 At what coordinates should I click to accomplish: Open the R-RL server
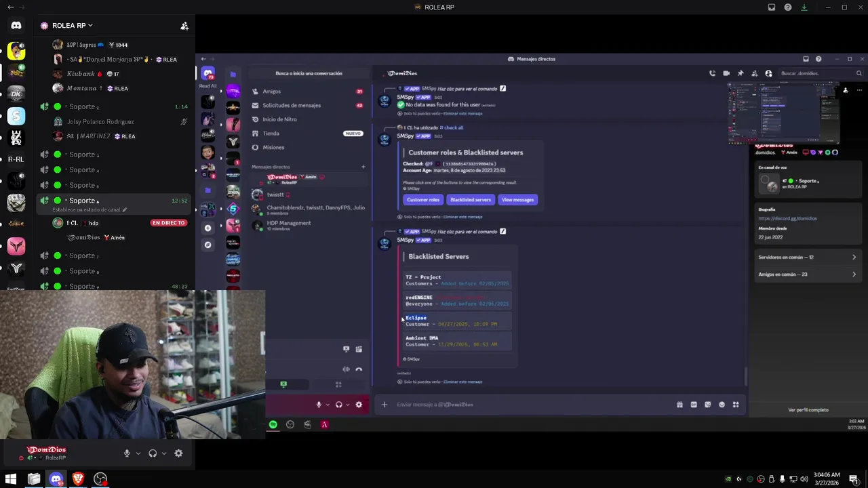[16, 159]
